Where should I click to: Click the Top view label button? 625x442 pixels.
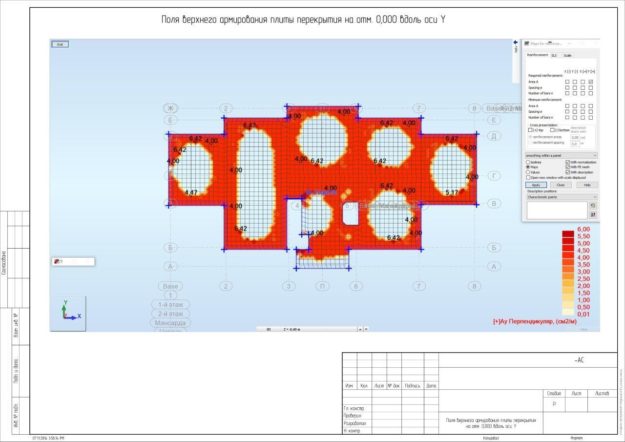[x=60, y=44]
